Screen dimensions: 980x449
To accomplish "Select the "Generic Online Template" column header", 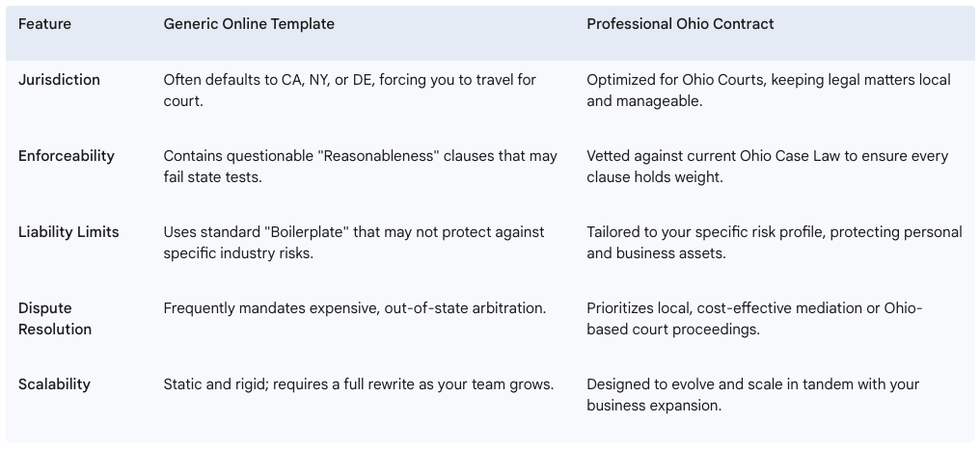I will click(249, 24).
